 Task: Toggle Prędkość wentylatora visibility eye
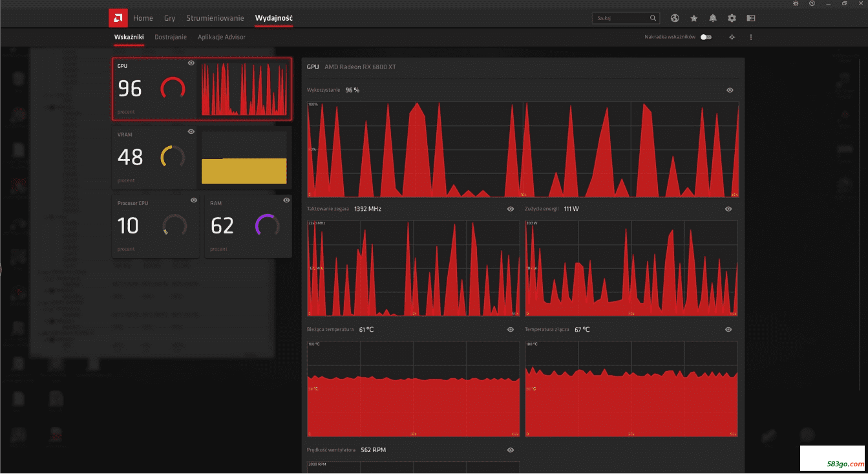[x=511, y=449]
